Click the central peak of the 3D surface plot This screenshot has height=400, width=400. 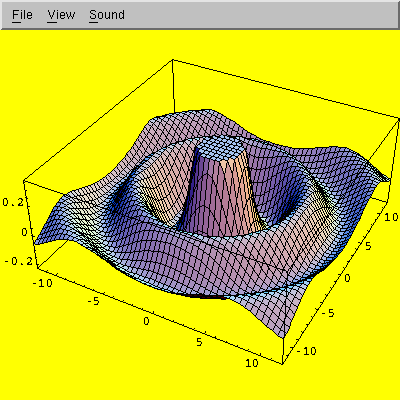point(220,148)
